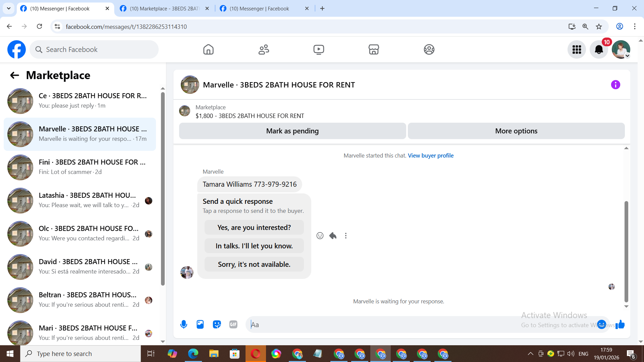Open more message actions three-dot menu
Image resolution: width=644 pixels, height=362 pixels.
click(x=346, y=236)
